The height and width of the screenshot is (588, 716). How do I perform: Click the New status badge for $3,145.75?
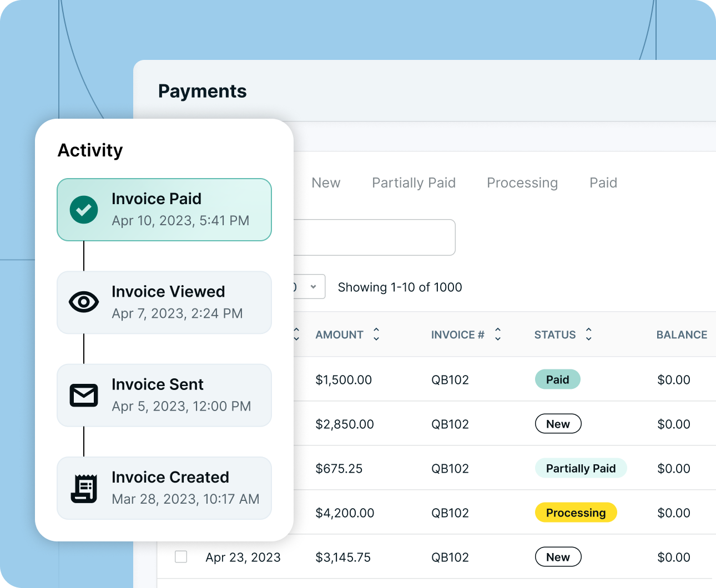point(558,557)
